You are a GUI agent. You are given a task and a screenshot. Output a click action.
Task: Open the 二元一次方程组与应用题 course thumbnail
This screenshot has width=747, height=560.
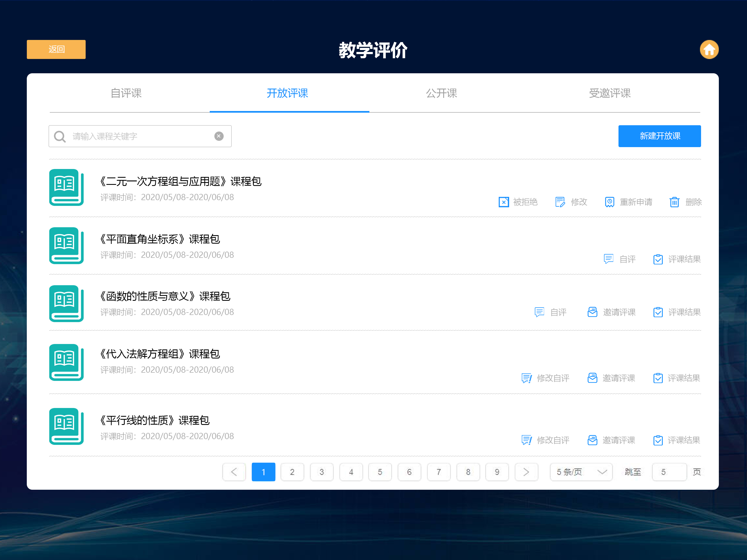click(66, 188)
